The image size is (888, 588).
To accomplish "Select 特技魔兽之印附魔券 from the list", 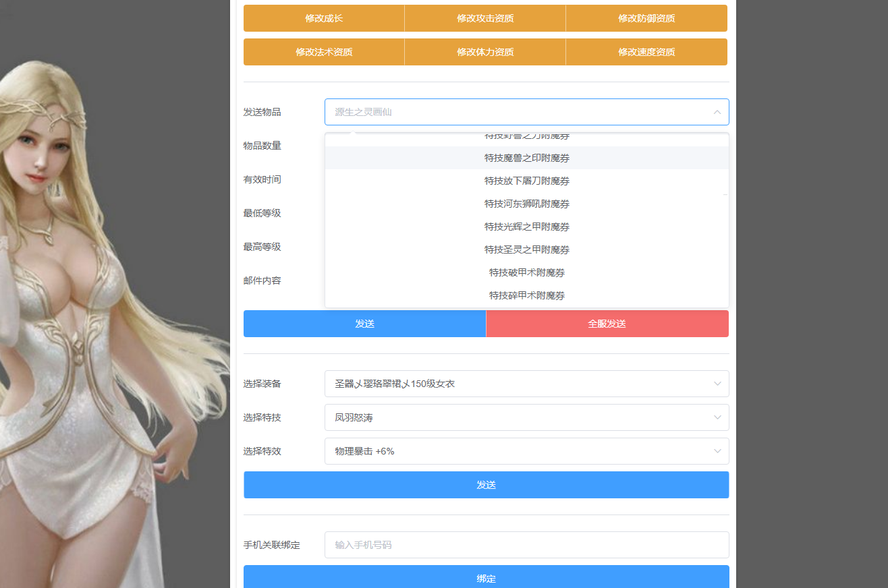I will (526, 158).
